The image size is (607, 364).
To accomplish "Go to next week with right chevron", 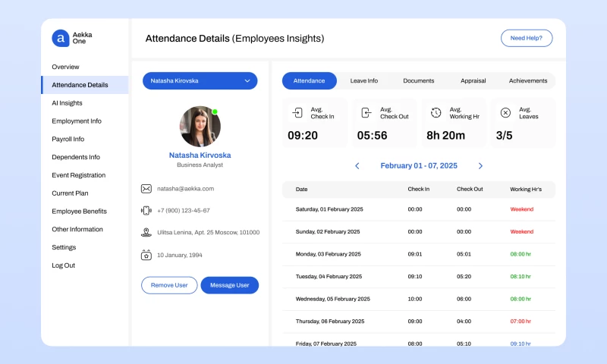I will pyautogui.click(x=480, y=166).
